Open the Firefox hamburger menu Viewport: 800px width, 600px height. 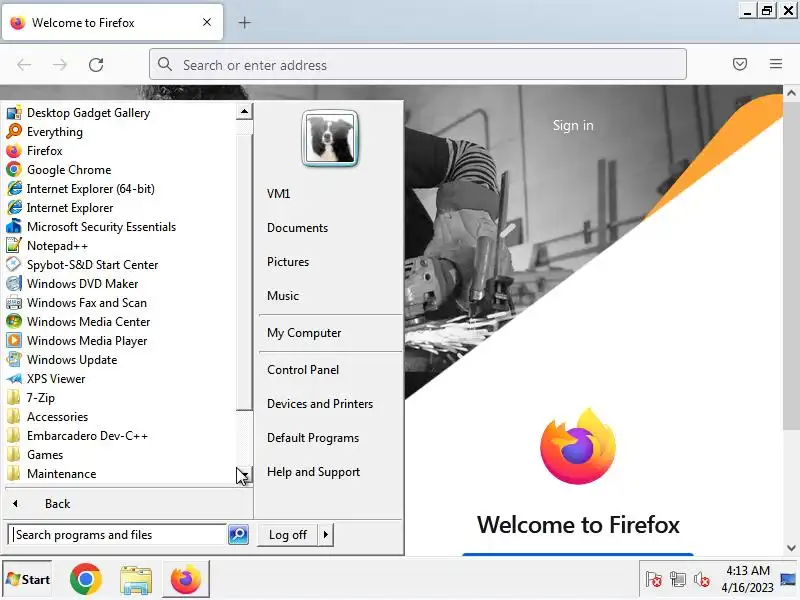(776, 64)
